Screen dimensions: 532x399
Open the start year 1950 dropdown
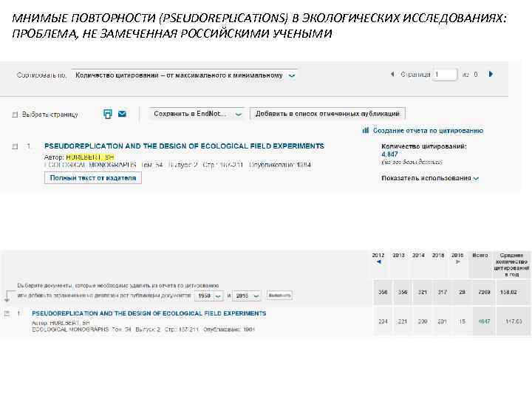coord(208,296)
